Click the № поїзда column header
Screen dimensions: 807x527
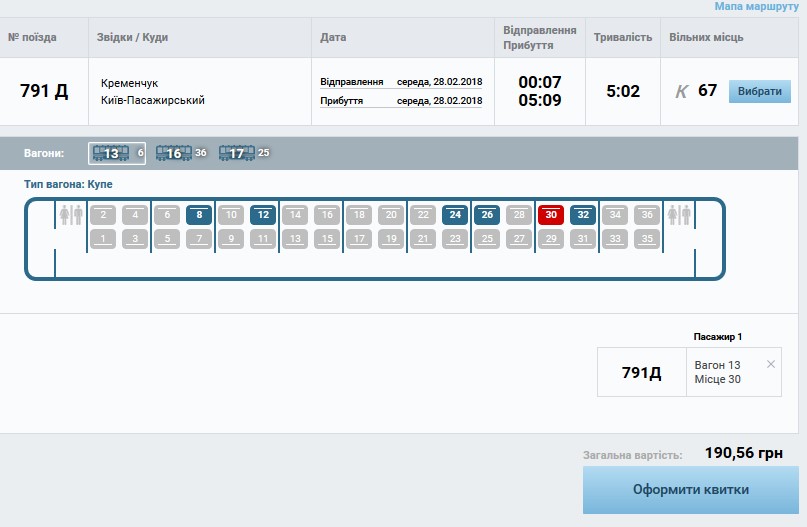coord(32,38)
